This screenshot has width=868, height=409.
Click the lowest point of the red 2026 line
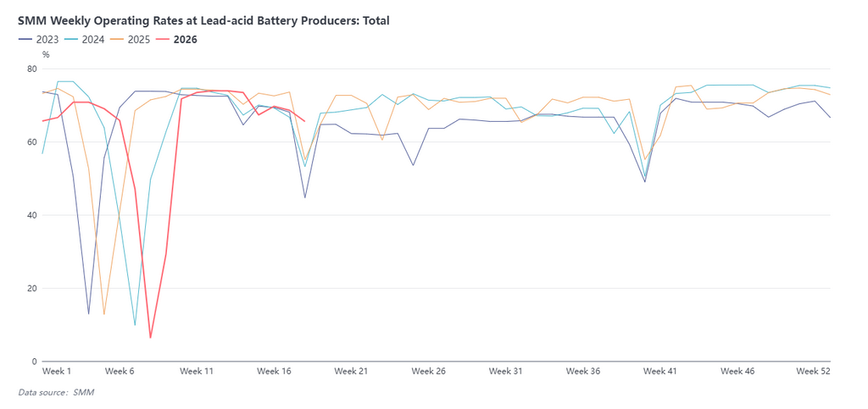[x=150, y=338]
